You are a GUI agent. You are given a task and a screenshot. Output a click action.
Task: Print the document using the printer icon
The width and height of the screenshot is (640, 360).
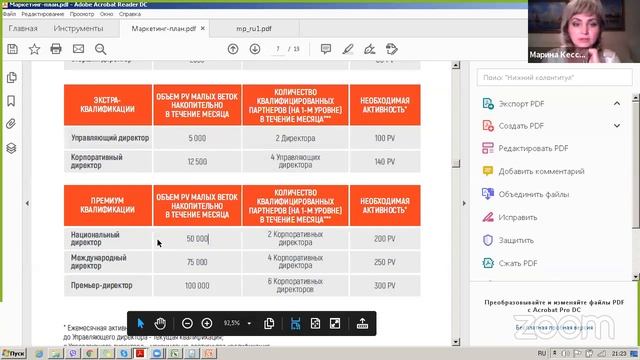point(56,49)
